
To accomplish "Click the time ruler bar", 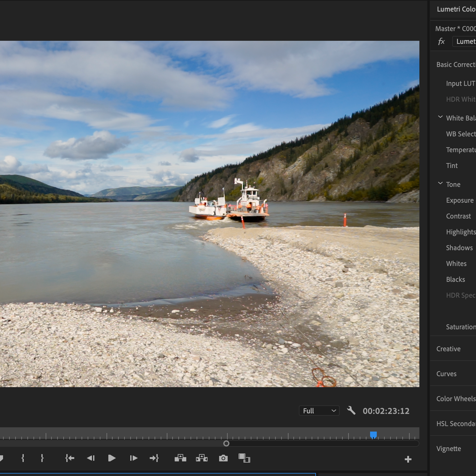I will [210, 434].
